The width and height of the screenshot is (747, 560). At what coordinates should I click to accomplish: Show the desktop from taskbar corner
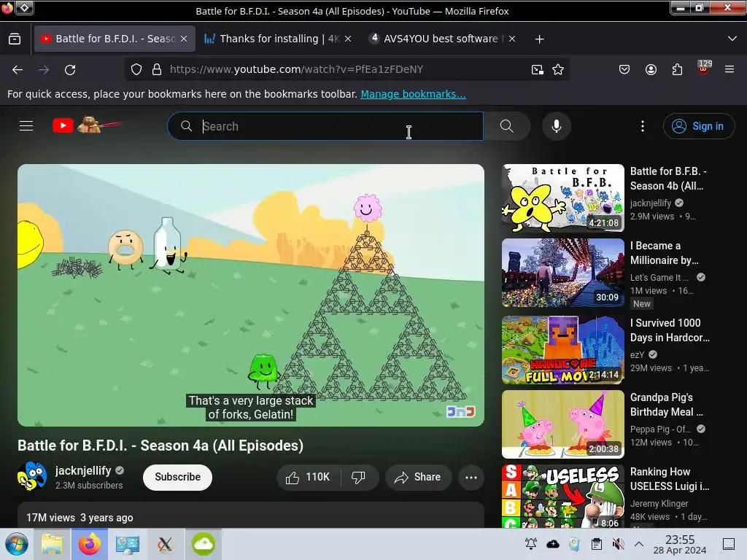[x=729, y=544]
